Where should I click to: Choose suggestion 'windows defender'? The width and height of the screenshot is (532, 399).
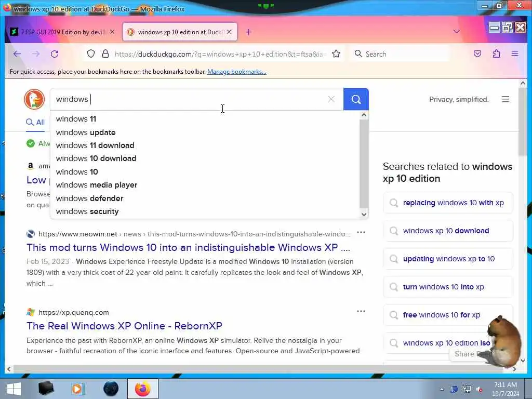[x=205, y=198]
